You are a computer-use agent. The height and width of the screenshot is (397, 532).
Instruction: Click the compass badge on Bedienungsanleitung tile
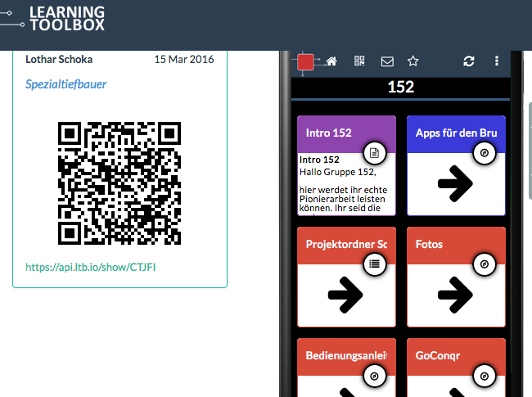[375, 376]
